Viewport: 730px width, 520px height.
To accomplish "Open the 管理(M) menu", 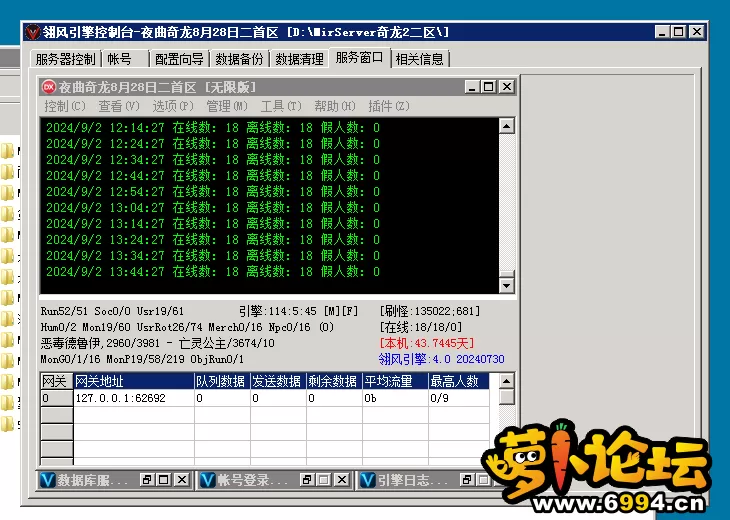I will pyautogui.click(x=227, y=106).
